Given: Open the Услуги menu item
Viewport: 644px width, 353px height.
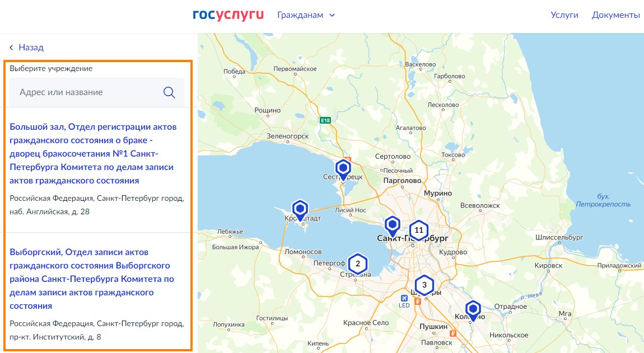Looking at the screenshot, I should 564,15.
